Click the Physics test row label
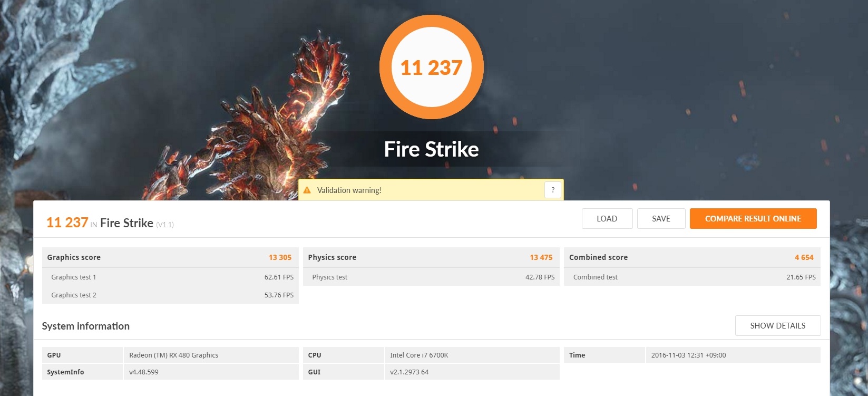Screen dimensions: 868x396 (x=330, y=277)
